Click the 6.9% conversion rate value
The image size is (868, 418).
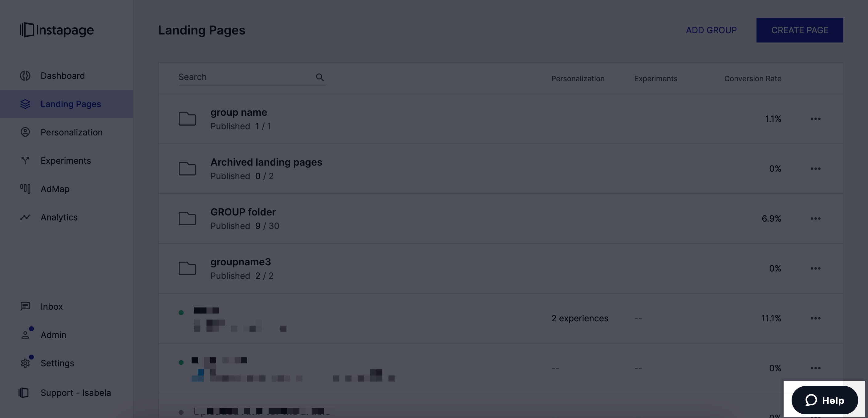point(771,219)
